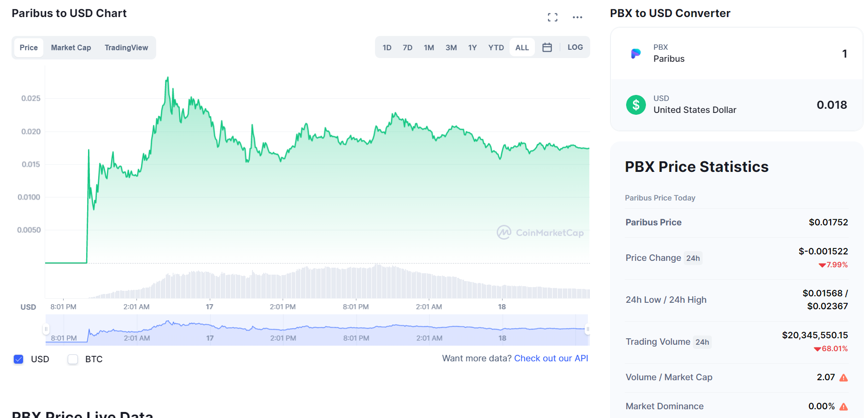The width and height of the screenshot is (868, 418).
Task: Click the -7.99% price change percentage
Action: point(833,265)
